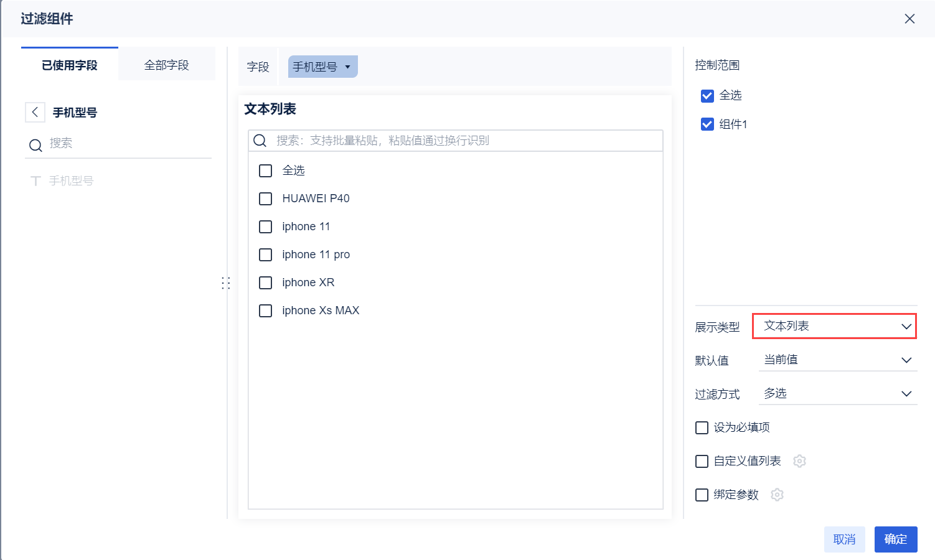Enable the 设为必填项 checkbox

tap(702, 427)
